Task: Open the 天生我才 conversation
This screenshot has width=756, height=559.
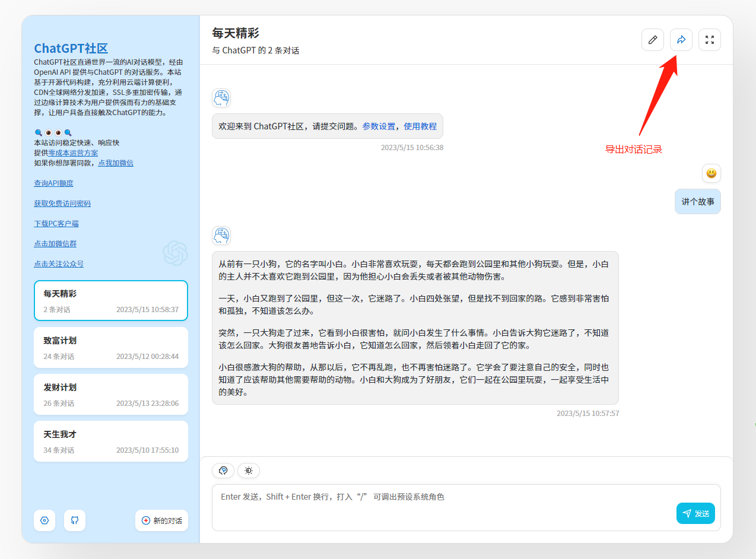Action: 111,442
